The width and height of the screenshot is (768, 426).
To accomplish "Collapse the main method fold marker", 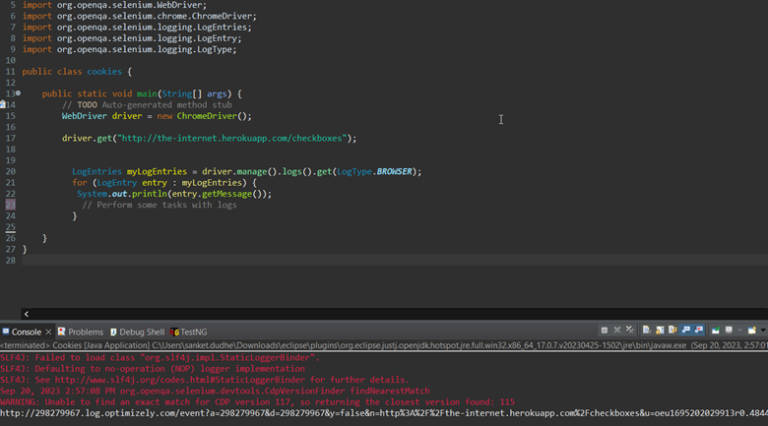I will point(18,93).
